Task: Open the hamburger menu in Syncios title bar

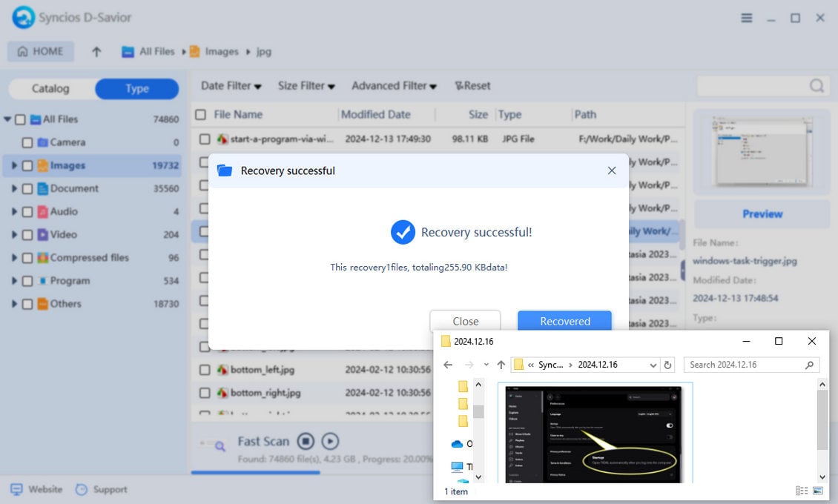Action: (747, 18)
